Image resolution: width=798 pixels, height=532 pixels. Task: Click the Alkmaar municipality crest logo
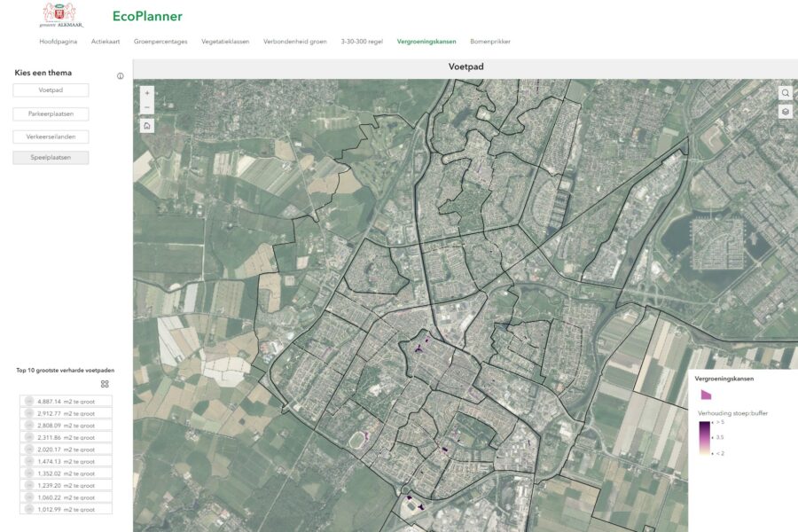(59, 15)
